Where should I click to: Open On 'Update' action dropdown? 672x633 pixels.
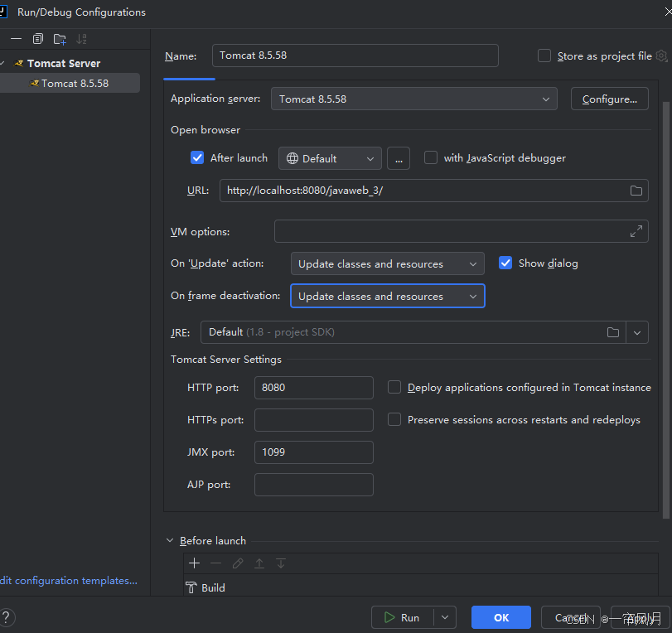pos(388,263)
